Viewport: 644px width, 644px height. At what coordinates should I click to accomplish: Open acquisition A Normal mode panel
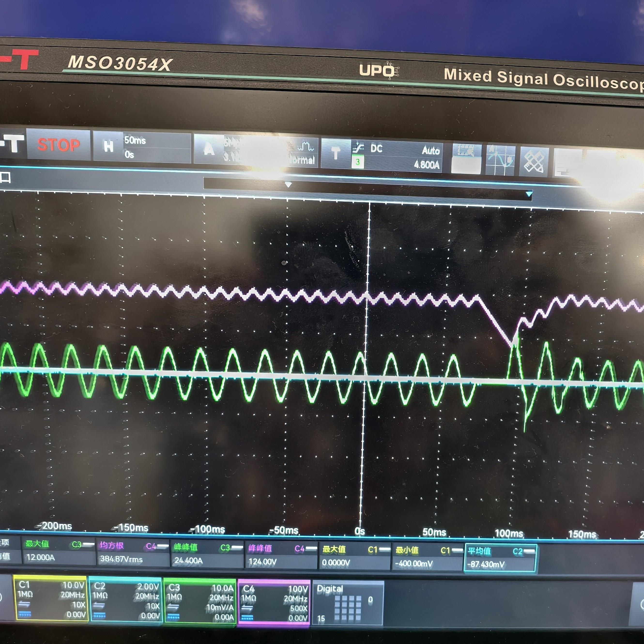256,151
